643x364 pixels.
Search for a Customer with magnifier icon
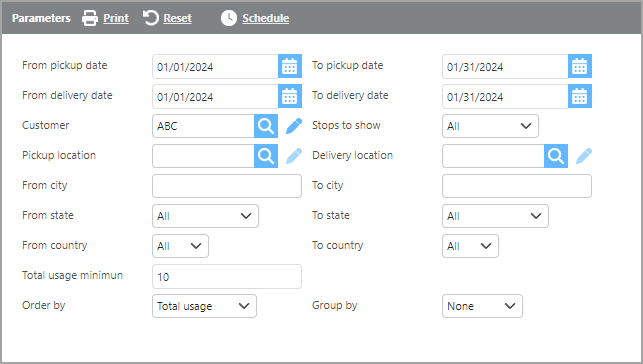point(266,126)
